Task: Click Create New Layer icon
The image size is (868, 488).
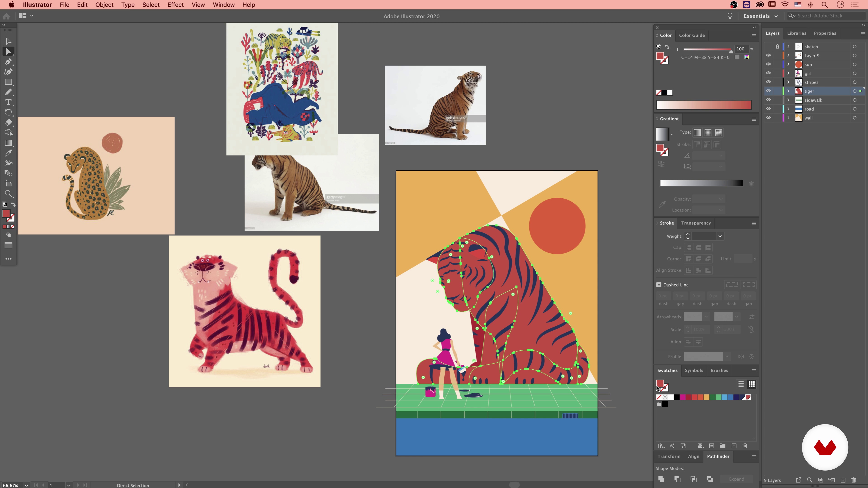Action: (x=843, y=480)
